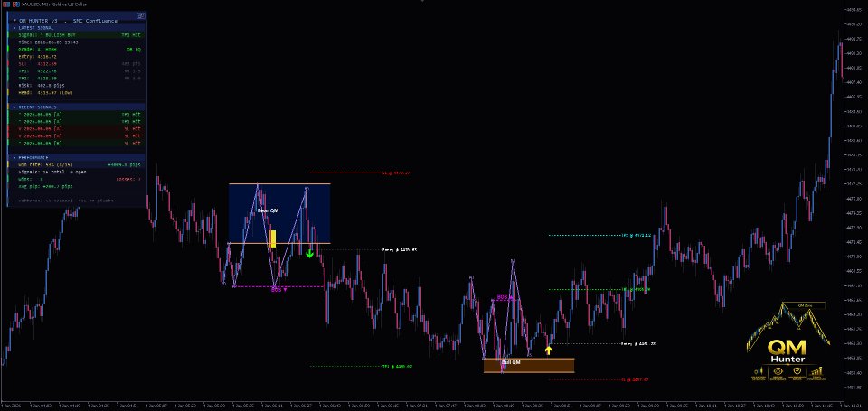868x411 pixels.
Task: Click the Head (LOW) row in the panel
Action: (x=77, y=92)
